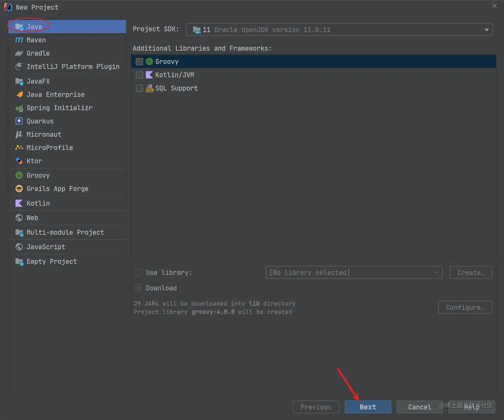Click the Next button
The height and width of the screenshot is (420, 504).
pos(368,407)
